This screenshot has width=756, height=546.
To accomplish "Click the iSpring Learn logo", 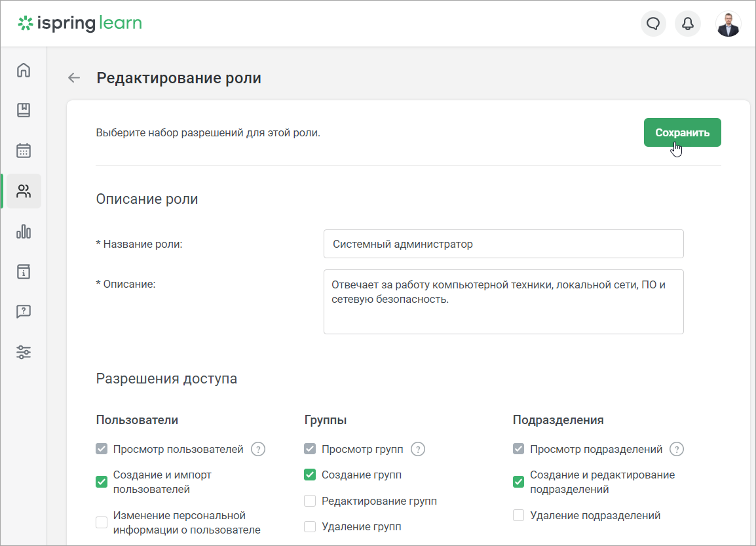I will (x=79, y=23).
